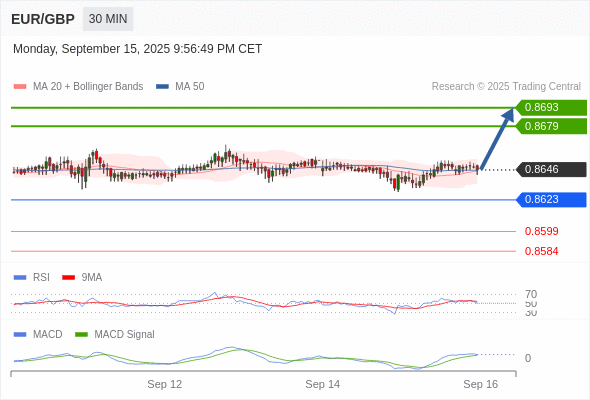Click the RSI legend blue marker

click(x=20, y=278)
